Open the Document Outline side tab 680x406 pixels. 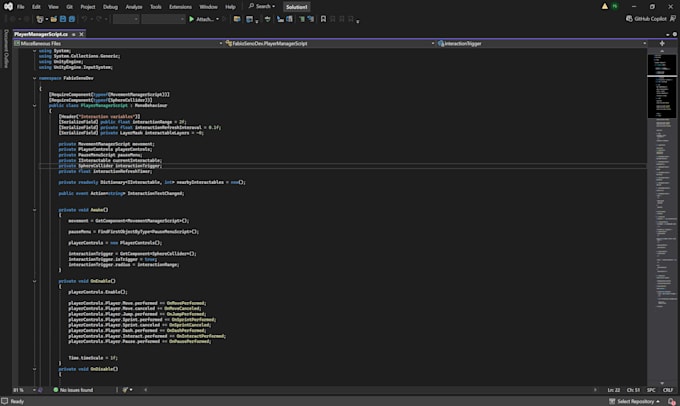click(6, 49)
